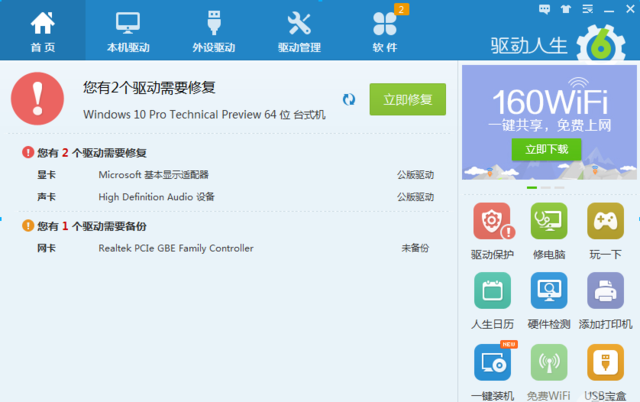The height and width of the screenshot is (402, 640).
Task: Click 公版驱动 status for 显卡
Action: point(416,175)
